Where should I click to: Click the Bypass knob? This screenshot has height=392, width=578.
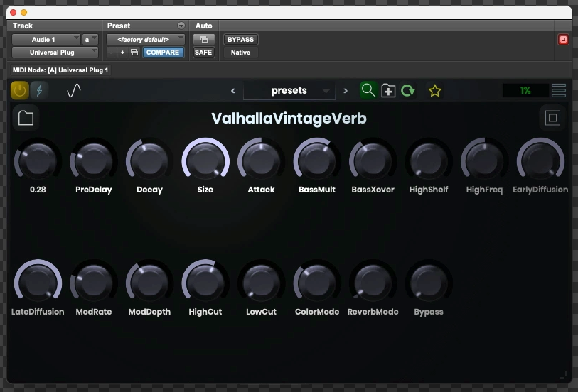coord(429,283)
